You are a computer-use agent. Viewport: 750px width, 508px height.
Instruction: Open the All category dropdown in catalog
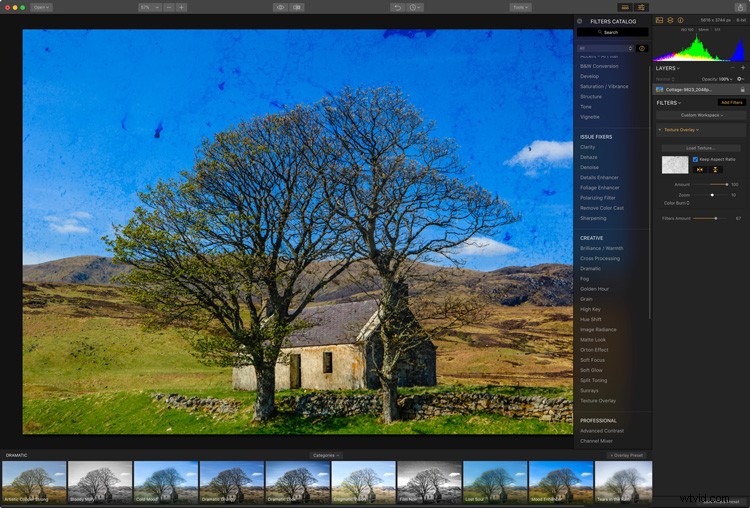tap(605, 48)
